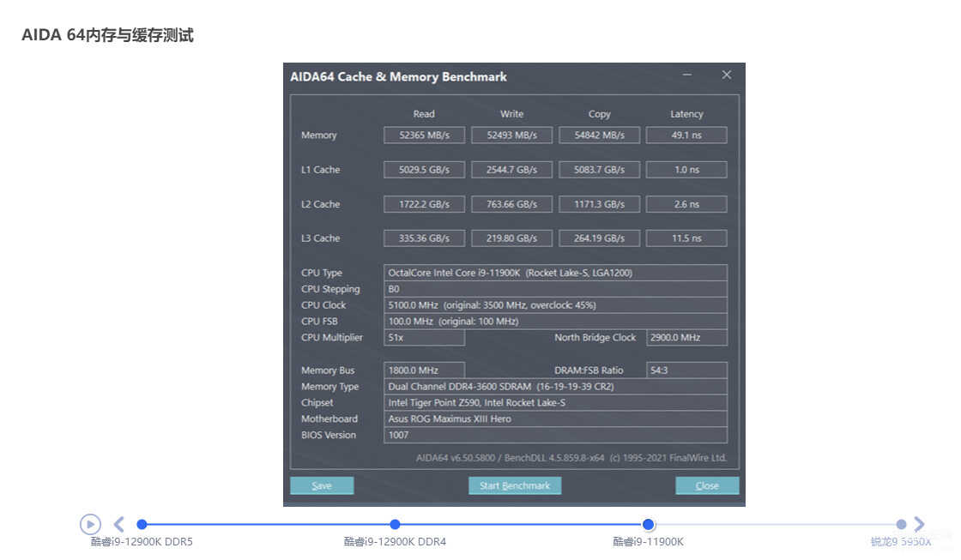Click L1 Cache write value 2544.7 GB/s

[x=511, y=170]
